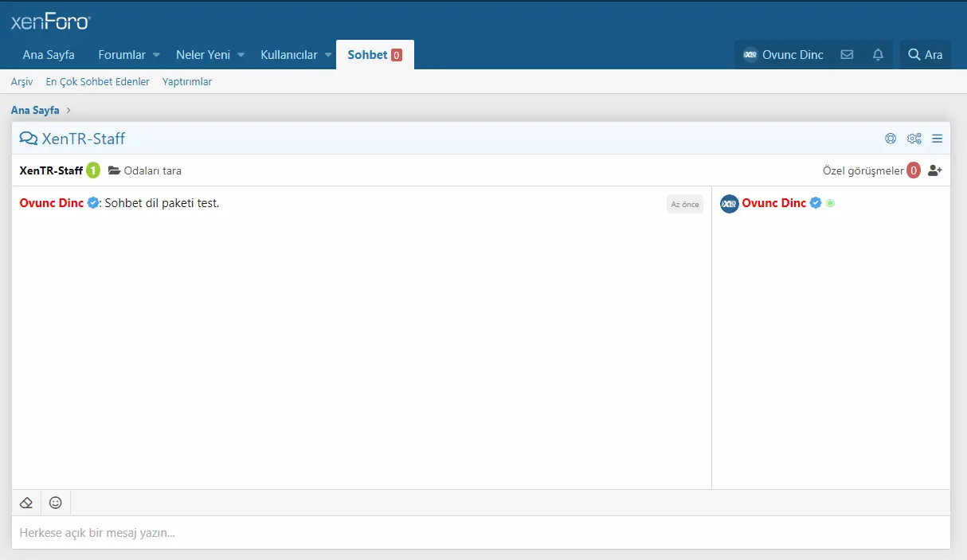The image size is (967, 560).
Task: Open the alerts bell icon
Action: [878, 55]
